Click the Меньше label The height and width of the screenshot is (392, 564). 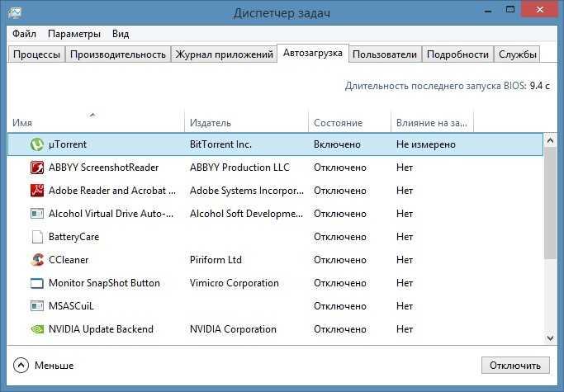[x=54, y=366]
